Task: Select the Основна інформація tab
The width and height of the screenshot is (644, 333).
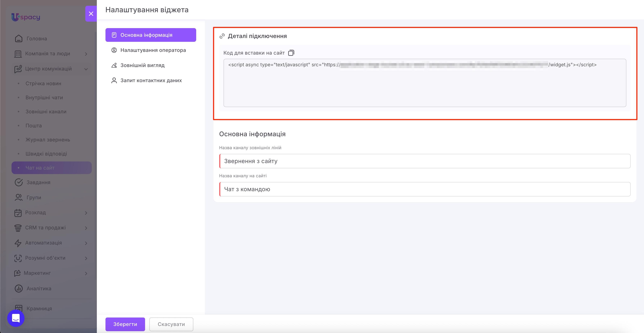Action: point(151,35)
